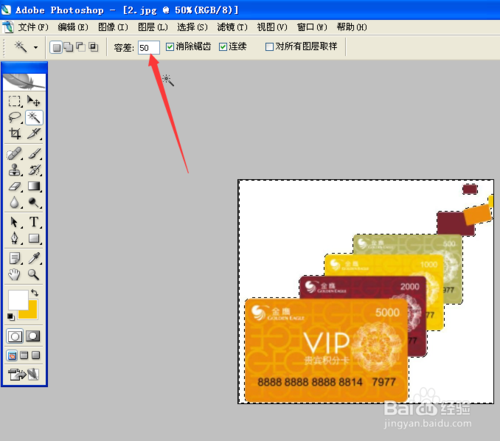Select the Hand tool

pos(14,274)
